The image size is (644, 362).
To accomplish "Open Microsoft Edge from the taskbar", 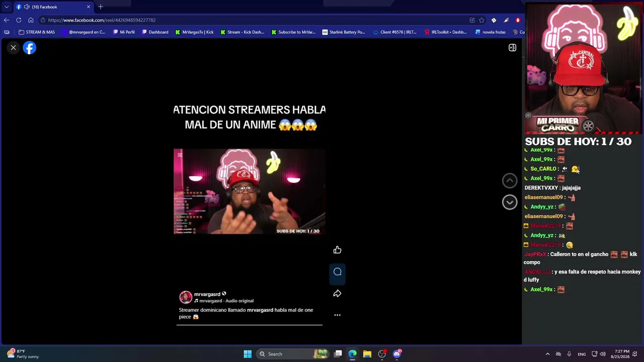I will [x=353, y=354].
